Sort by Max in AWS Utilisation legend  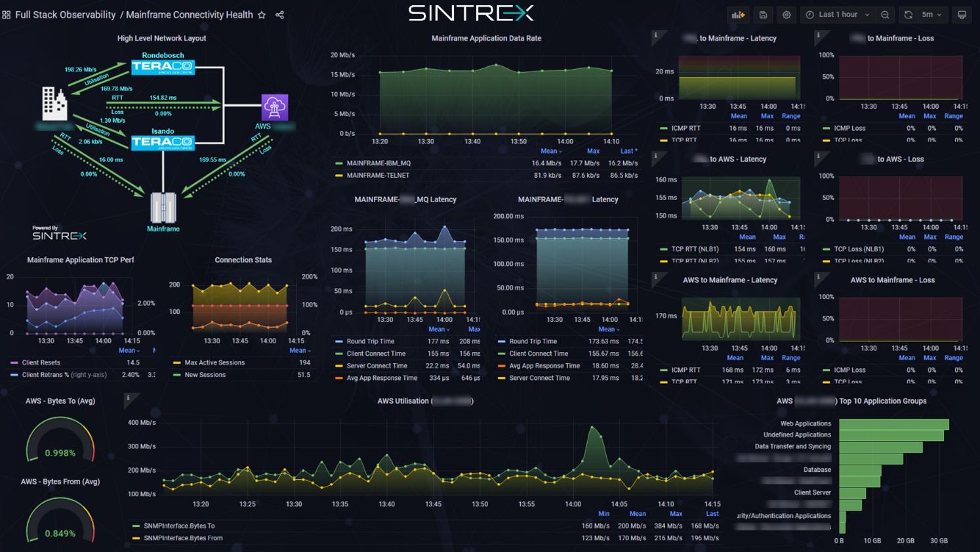(x=676, y=514)
